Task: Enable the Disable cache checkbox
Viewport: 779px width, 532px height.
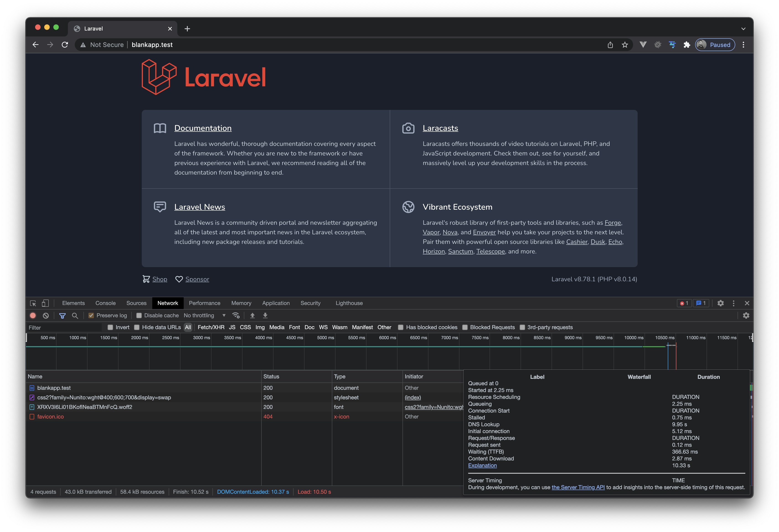Action: click(x=139, y=315)
